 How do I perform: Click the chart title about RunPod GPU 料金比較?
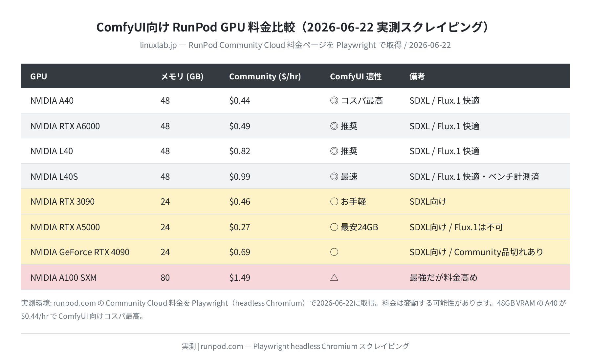(293, 27)
